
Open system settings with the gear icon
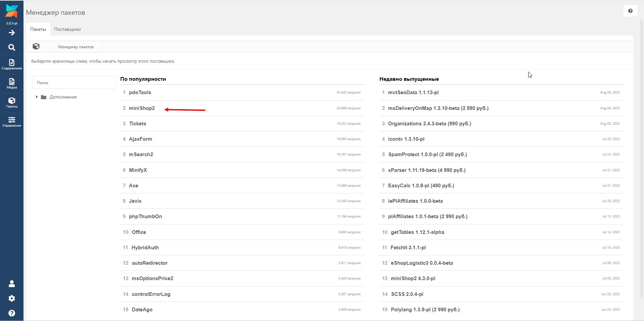(x=12, y=298)
